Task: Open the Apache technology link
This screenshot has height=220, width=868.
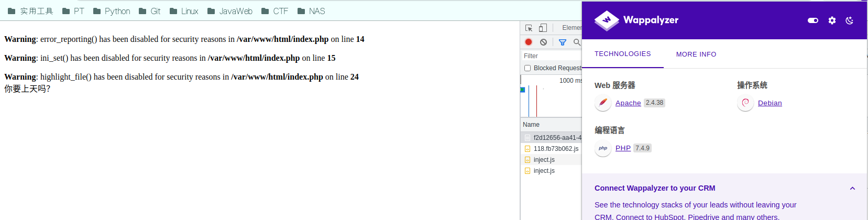Action: (628, 103)
